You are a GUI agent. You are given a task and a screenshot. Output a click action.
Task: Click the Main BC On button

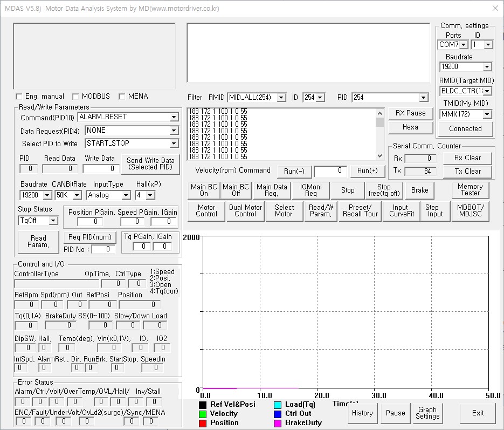point(204,190)
